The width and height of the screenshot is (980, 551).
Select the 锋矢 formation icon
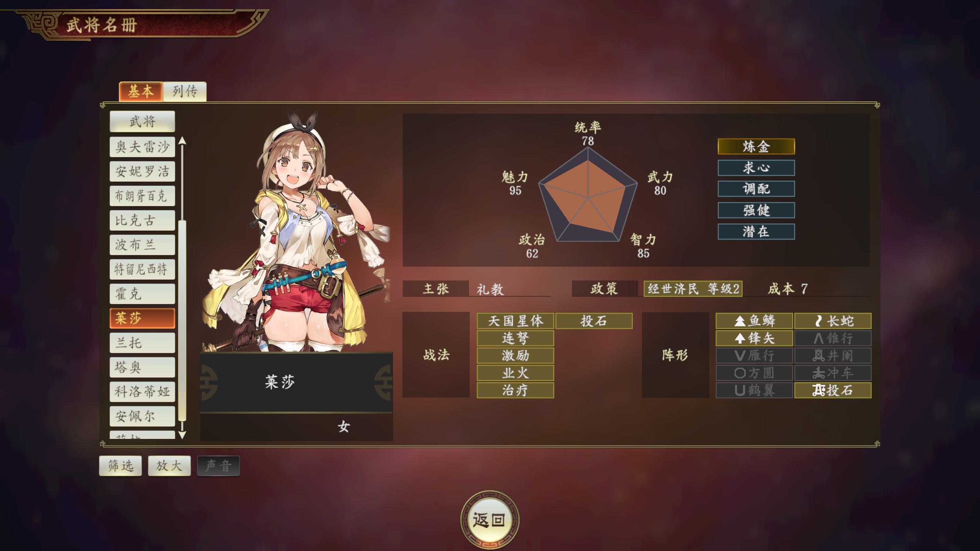pos(754,338)
